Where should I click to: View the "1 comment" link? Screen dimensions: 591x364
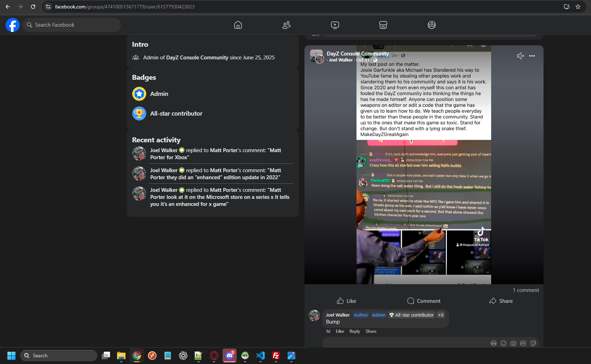[526, 290]
